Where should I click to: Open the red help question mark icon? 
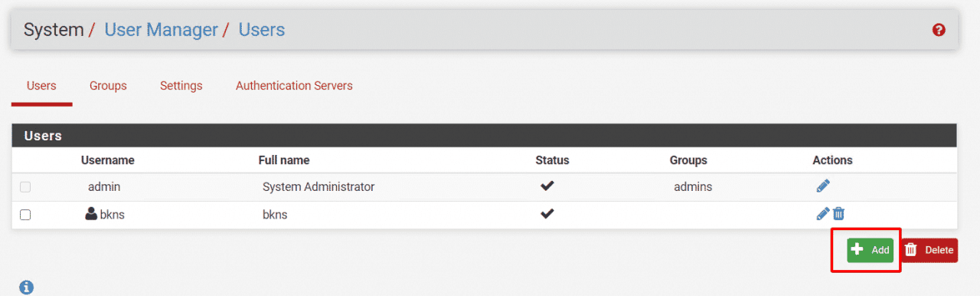(x=939, y=30)
